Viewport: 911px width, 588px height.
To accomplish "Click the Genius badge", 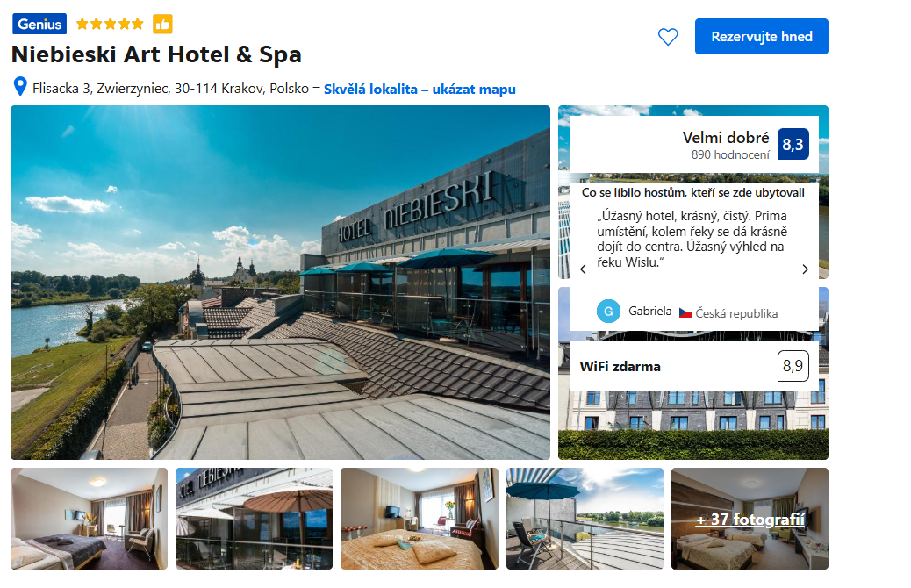I will coord(39,24).
